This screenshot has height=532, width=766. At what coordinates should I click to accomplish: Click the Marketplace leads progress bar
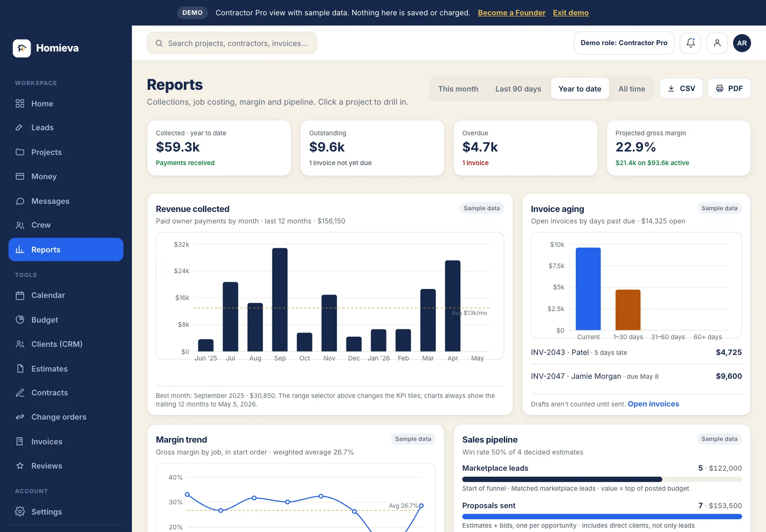pos(602,479)
